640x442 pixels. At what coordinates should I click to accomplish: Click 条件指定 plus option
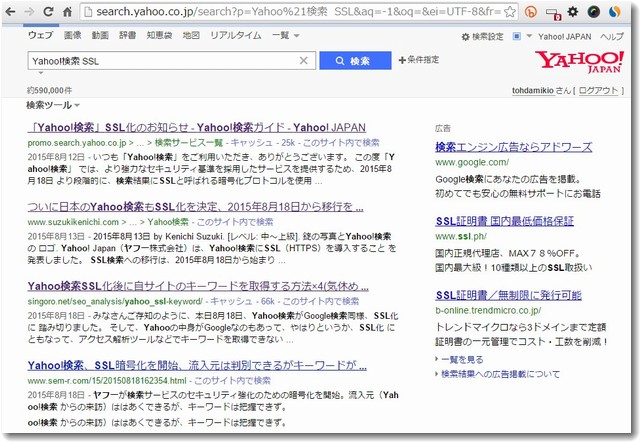click(419, 60)
